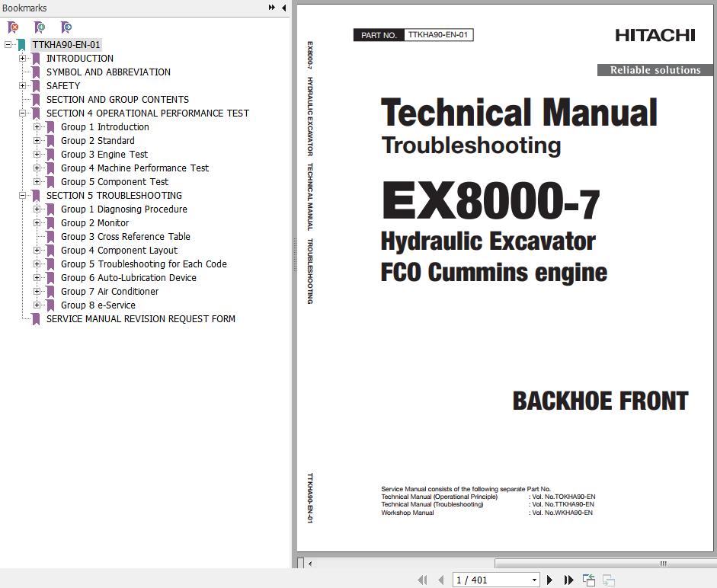Screen dimensions: 717x588
Task: Click the Bookmarks panel title
Action: tap(24, 8)
